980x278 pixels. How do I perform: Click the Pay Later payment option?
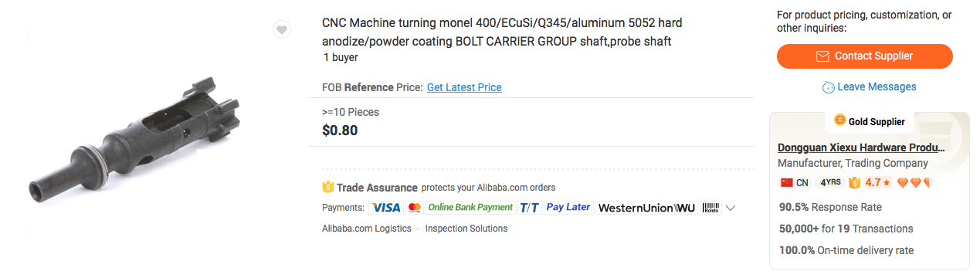pyautogui.click(x=568, y=208)
